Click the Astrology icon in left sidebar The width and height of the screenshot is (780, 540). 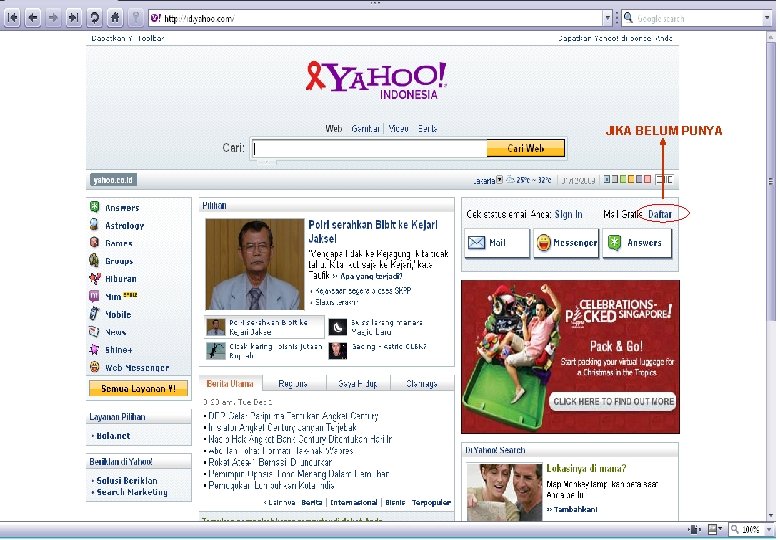(94, 225)
